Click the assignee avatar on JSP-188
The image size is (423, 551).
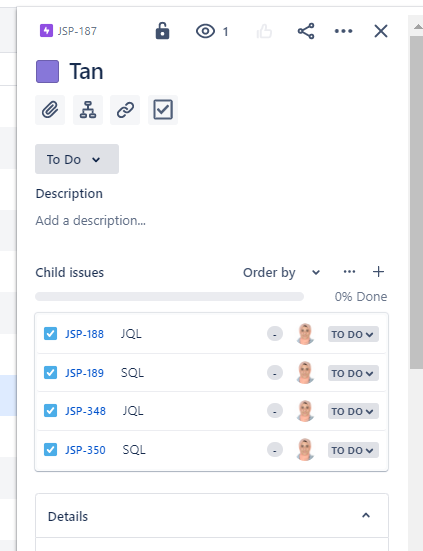(x=305, y=334)
